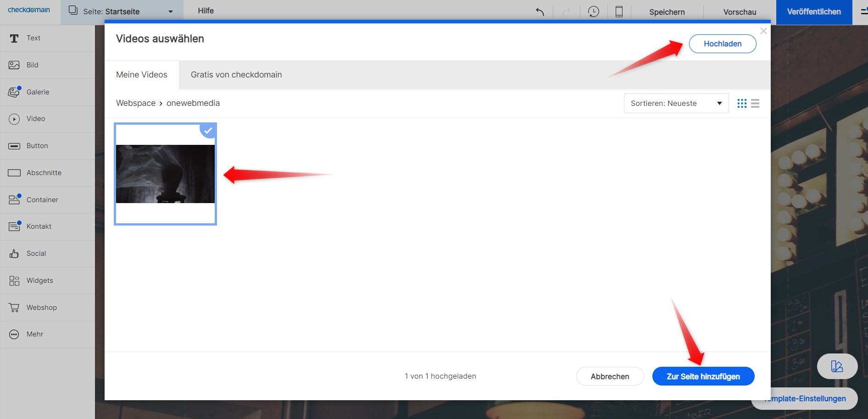Select the Meine Videos tab
The width and height of the screenshot is (868, 419).
pyautogui.click(x=141, y=75)
